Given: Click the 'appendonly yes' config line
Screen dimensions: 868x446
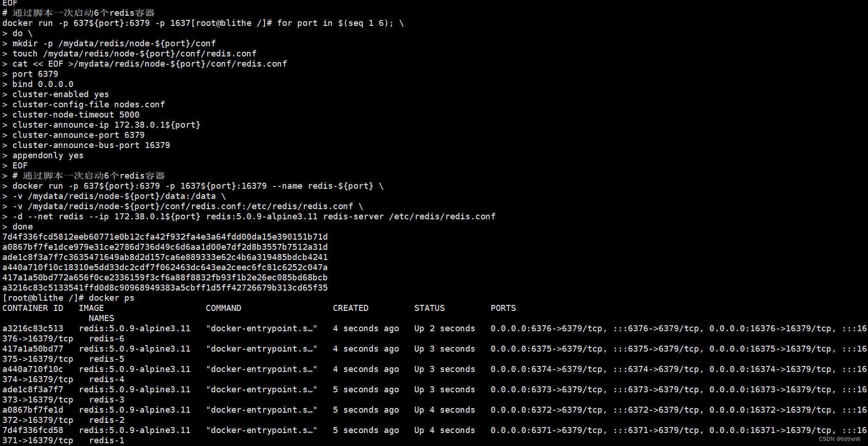Looking at the screenshot, I should [48, 155].
